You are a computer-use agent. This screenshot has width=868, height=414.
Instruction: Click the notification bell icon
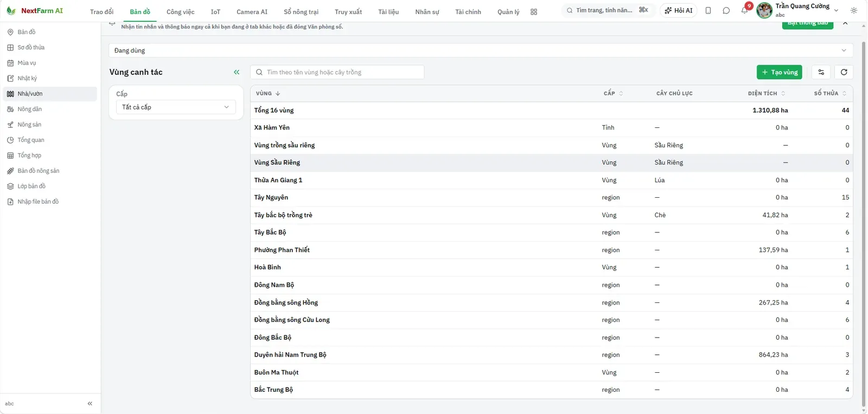coord(744,10)
